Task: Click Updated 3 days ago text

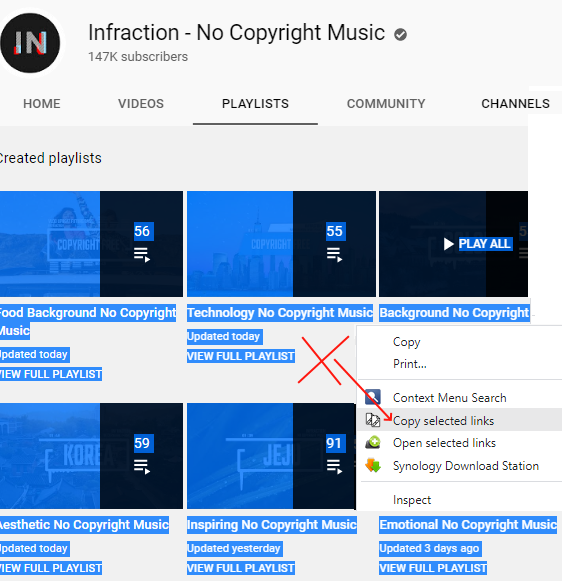Action: click(430, 548)
